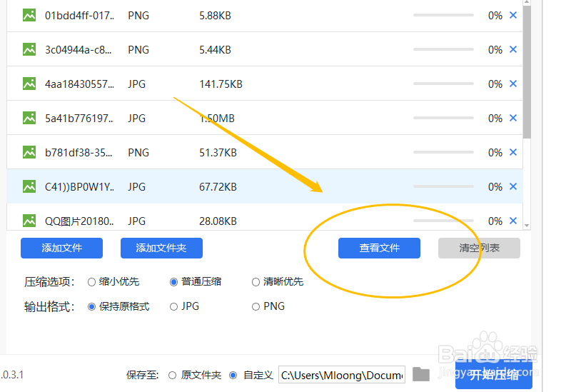Click 0% progress of 3c04944a-c8 row

(x=495, y=50)
